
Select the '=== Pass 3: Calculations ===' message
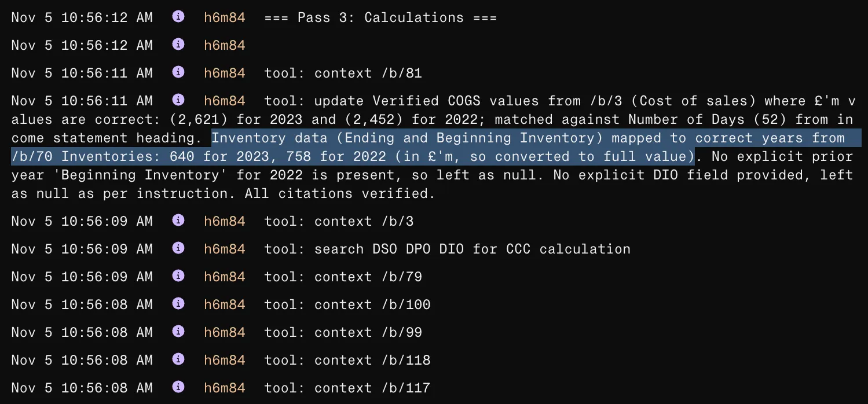point(380,17)
